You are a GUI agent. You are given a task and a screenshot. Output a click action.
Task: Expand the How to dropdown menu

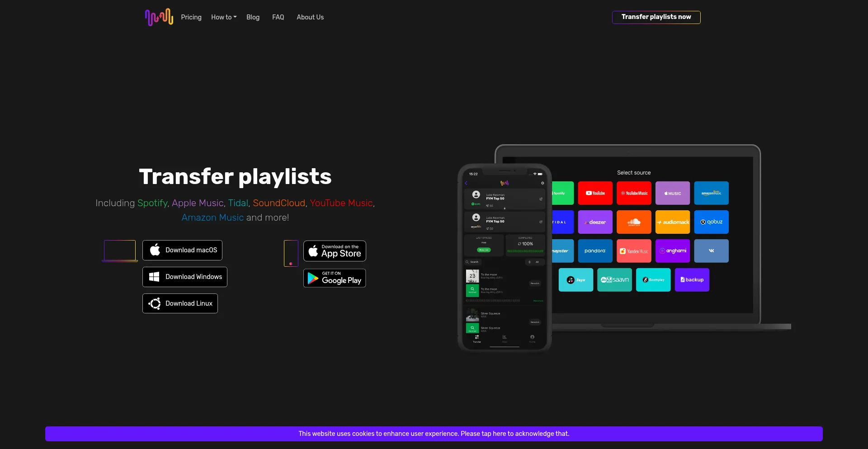pyautogui.click(x=224, y=17)
